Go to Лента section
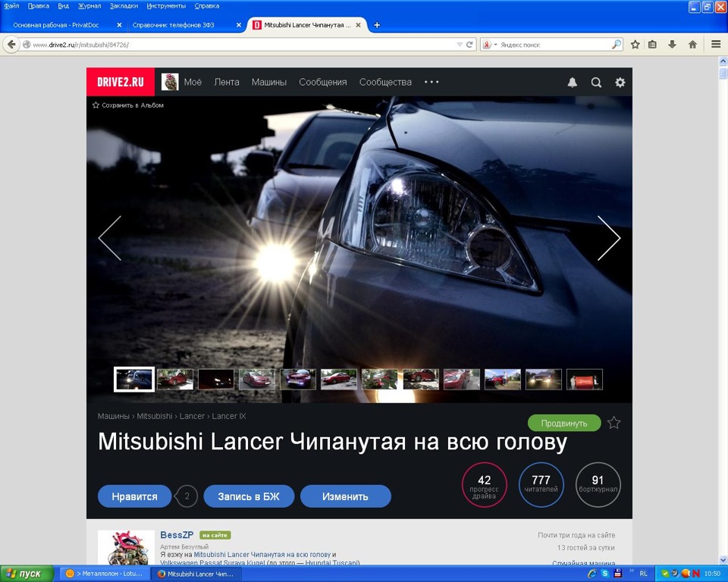This screenshot has height=582, width=728. [227, 82]
